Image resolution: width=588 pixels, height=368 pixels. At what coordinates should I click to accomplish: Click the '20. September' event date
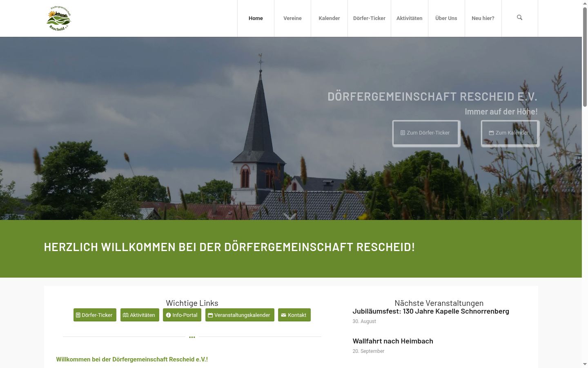[368, 351]
